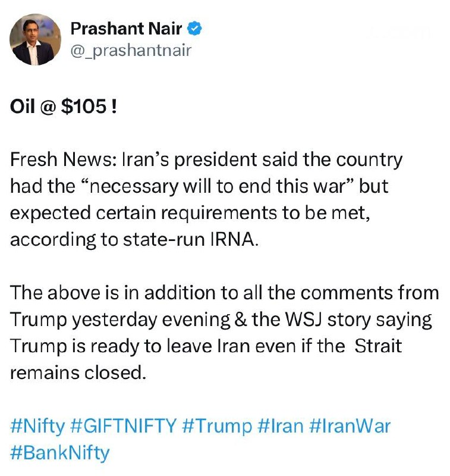The image size is (450, 476).
Task: Click the blue verified badge
Action: [x=194, y=28]
